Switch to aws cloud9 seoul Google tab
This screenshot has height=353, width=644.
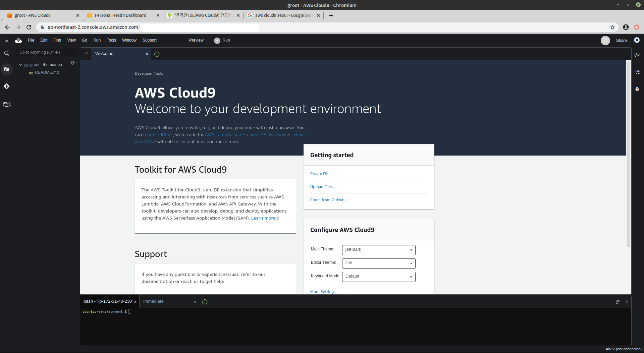click(284, 15)
